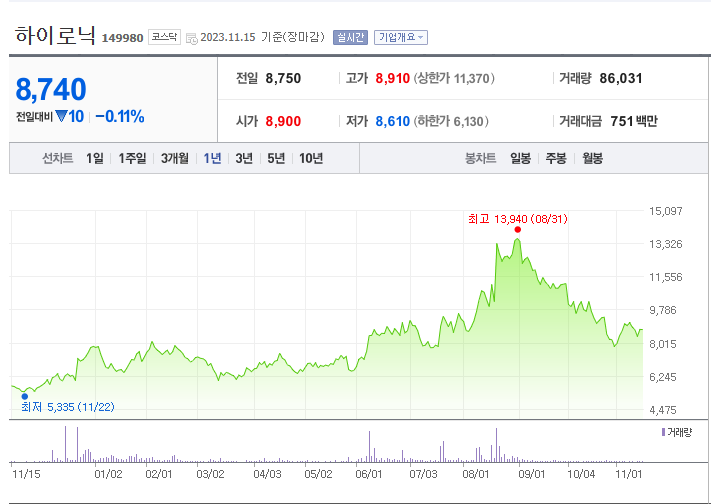Viewport: 711px width, 504px height.
Task: Select the 5년 line chart tab
Action: (x=276, y=158)
